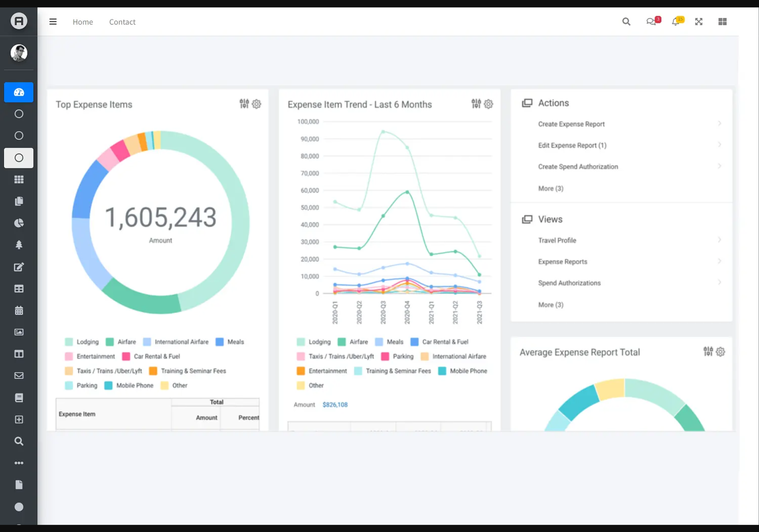The width and height of the screenshot is (759, 532).
Task: Click Edit Expense Report (1) action
Action: pyautogui.click(x=572, y=145)
